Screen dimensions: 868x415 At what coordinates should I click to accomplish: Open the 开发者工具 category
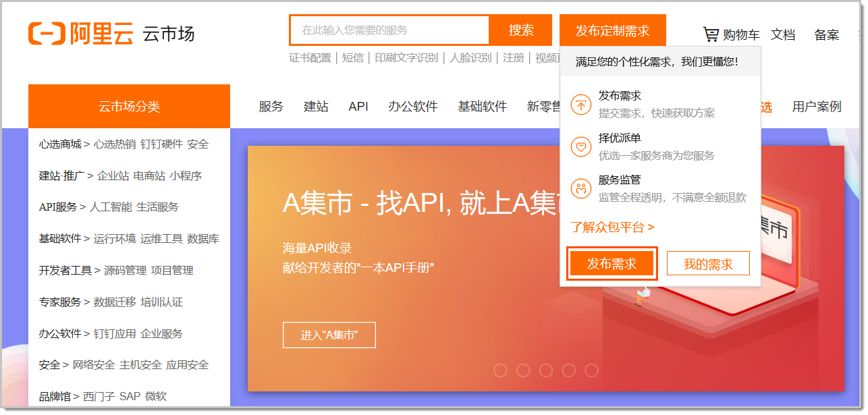click(65, 271)
